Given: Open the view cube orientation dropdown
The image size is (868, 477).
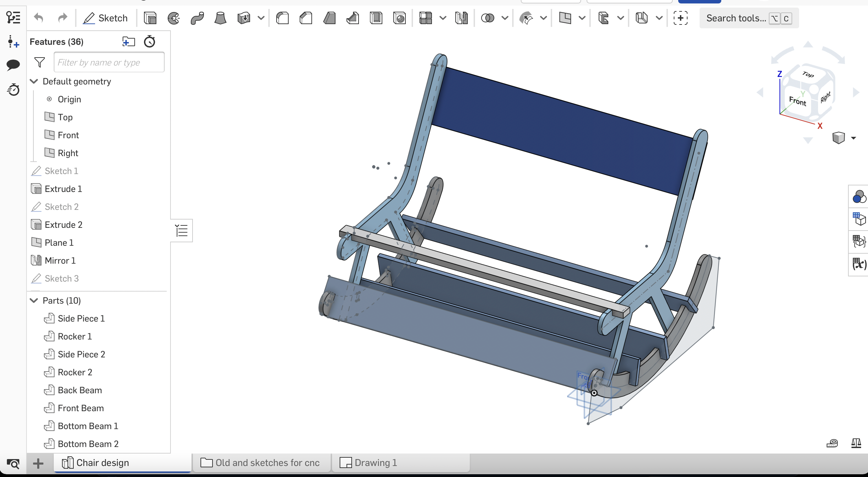Looking at the screenshot, I should coord(853,138).
